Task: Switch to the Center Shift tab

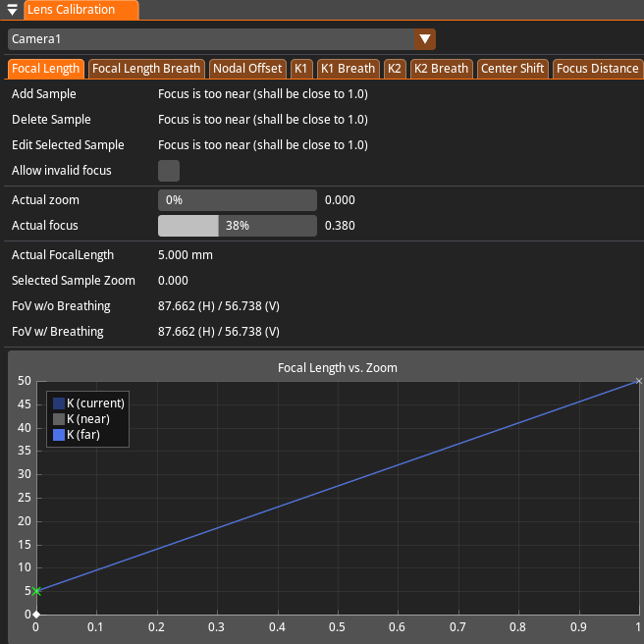Action: [512, 69]
